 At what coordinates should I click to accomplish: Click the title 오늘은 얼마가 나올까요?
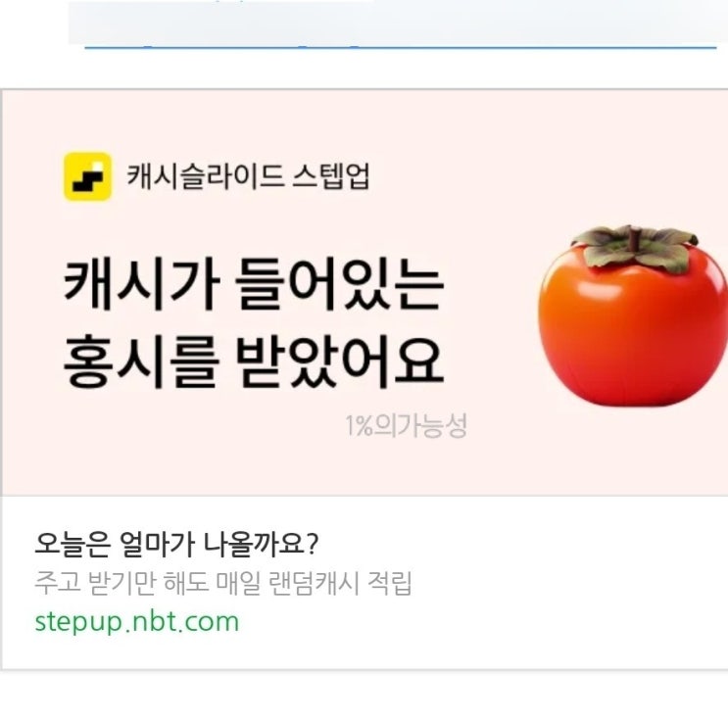[x=176, y=544]
